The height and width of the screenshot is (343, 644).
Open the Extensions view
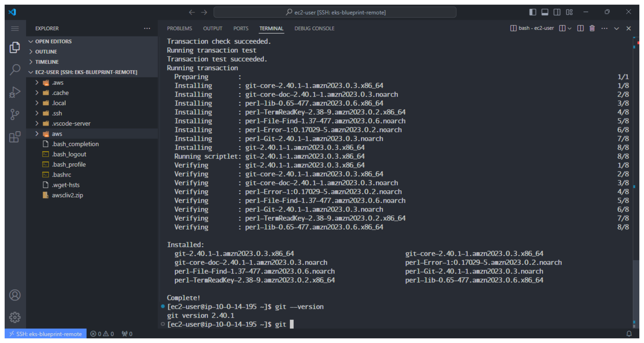point(15,137)
